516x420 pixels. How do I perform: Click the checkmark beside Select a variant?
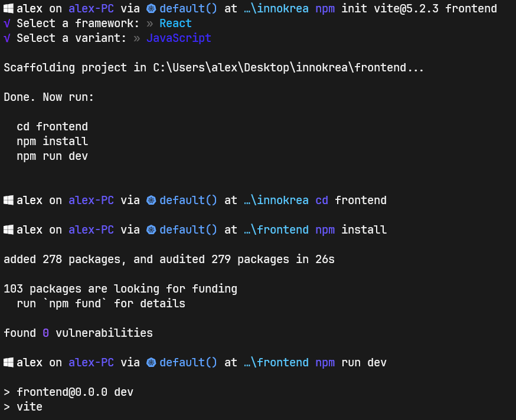tap(7, 38)
